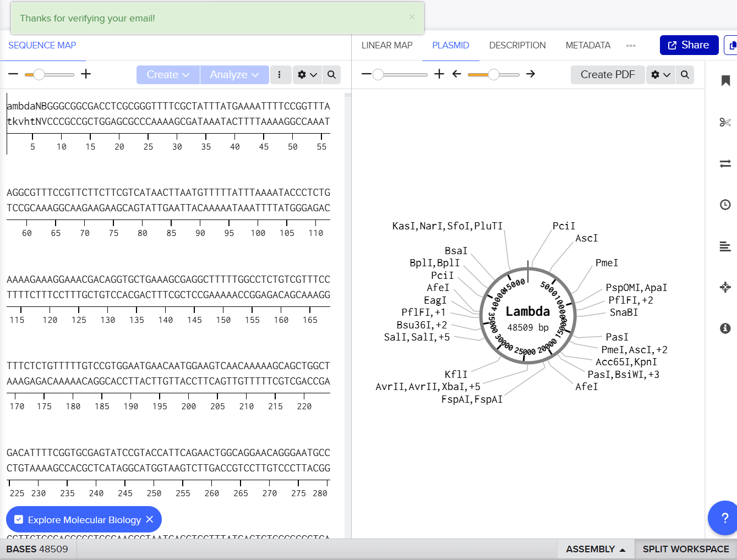Search the plasmid map with magnifier
This screenshot has height=560, width=737.
(x=685, y=75)
